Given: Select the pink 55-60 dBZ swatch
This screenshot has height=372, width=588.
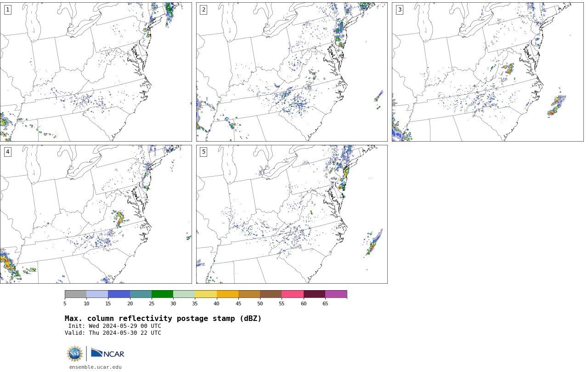Looking at the screenshot, I should [x=293, y=294].
